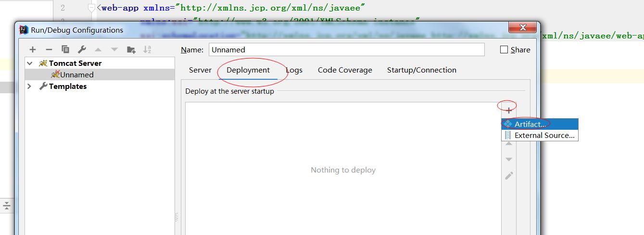Select the Unnamed Tomcat configuration
The width and height of the screenshot is (644, 235).
pyautogui.click(x=100, y=74)
